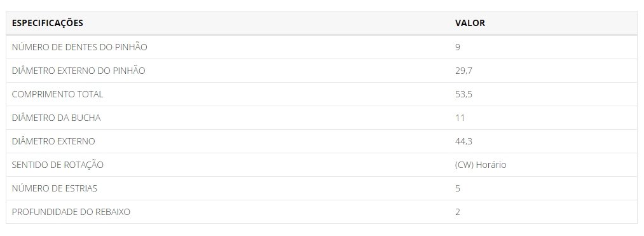644x236 pixels.
Task: Select the NÚMERO DE ESTRIAS label
Action: click(x=55, y=188)
